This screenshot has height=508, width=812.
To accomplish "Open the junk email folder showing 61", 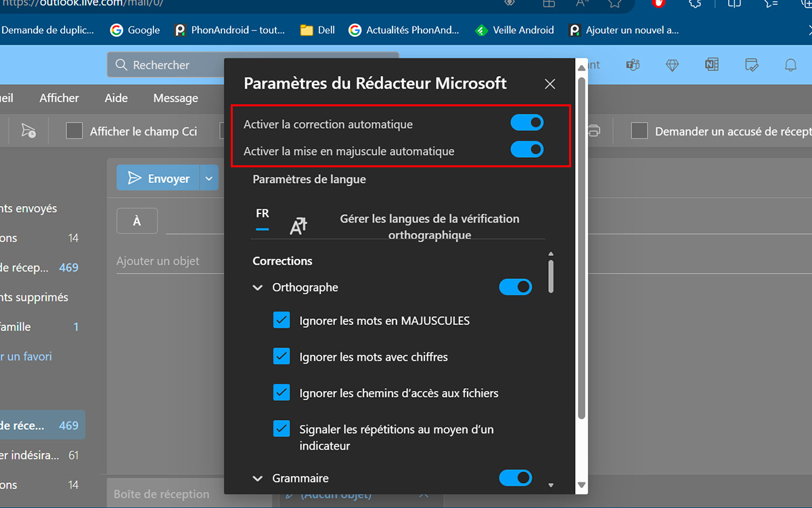I will 39,455.
